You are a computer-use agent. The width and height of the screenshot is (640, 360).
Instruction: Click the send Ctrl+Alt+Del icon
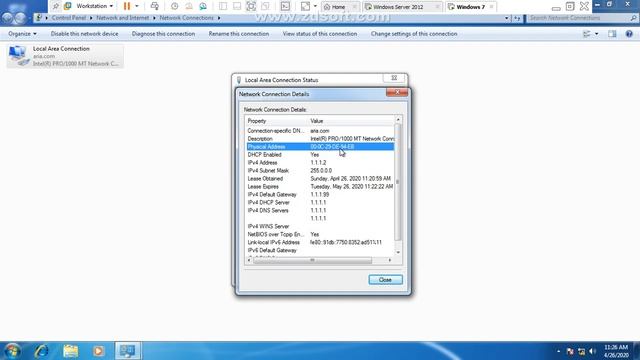coord(155,6)
